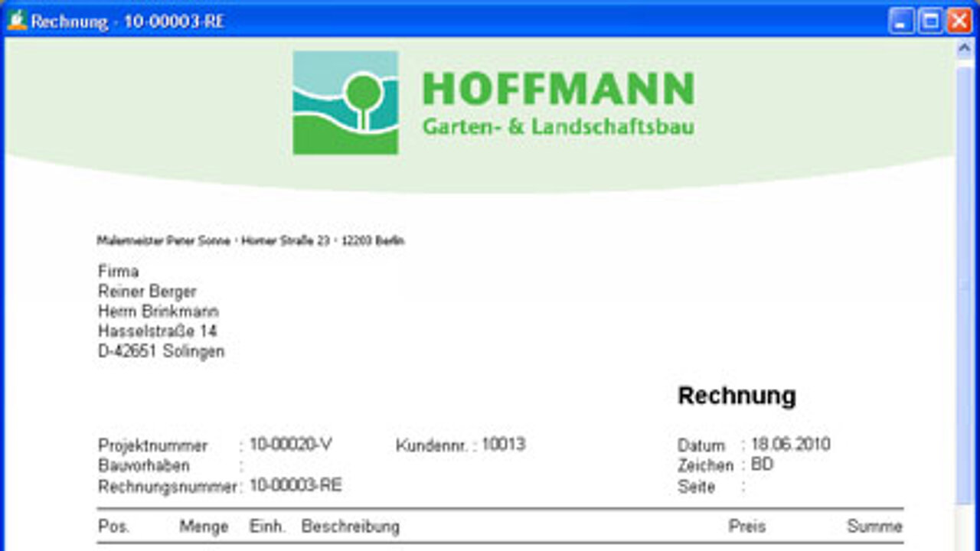Click the 'Garten- & Landschaftsbau' subtitle
This screenshot has height=551, width=980.
[x=558, y=126]
